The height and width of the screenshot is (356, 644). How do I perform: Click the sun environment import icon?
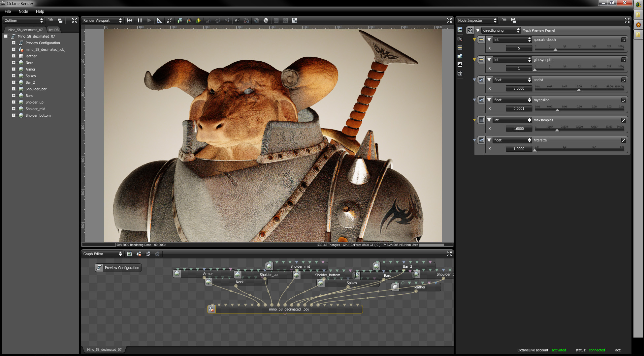pyautogui.click(x=198, y=20)
